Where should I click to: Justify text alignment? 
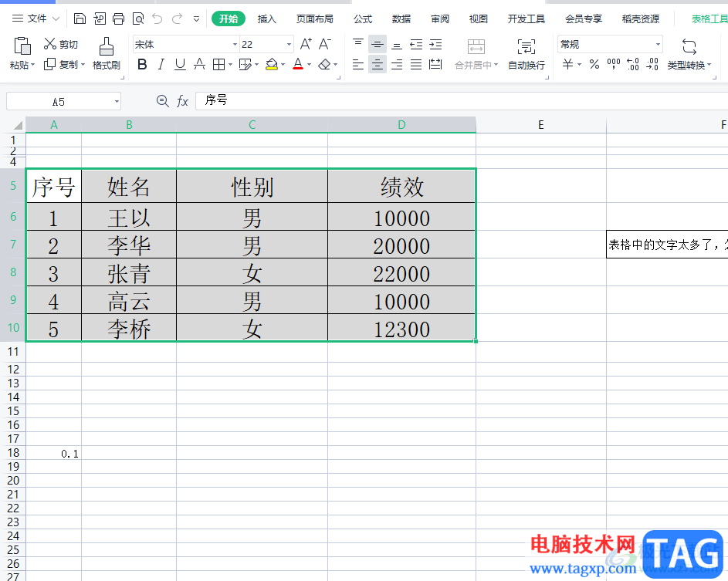click(416, 64)
